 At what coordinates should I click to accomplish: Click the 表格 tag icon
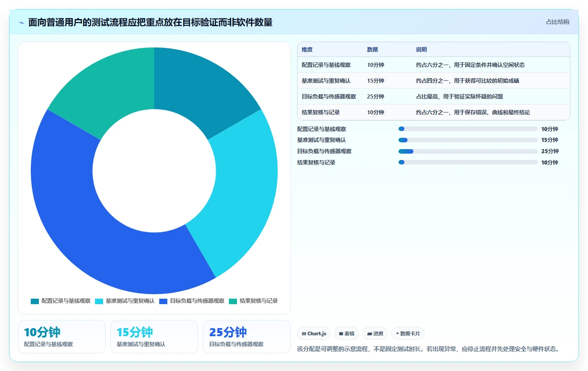[x=341, y=333]
